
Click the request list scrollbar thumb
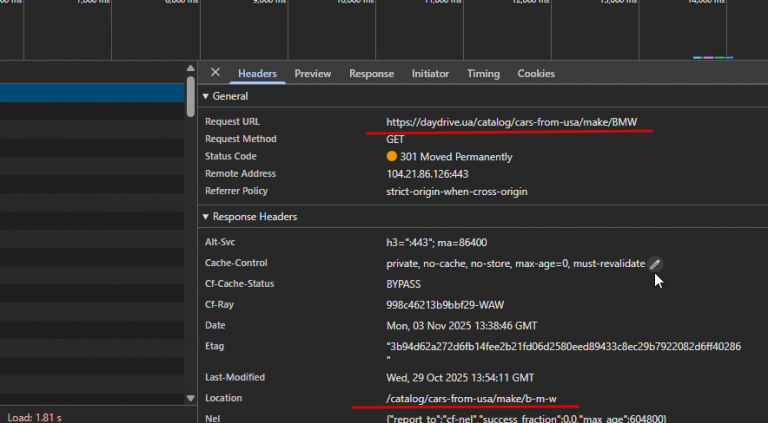tap(191, 96)
